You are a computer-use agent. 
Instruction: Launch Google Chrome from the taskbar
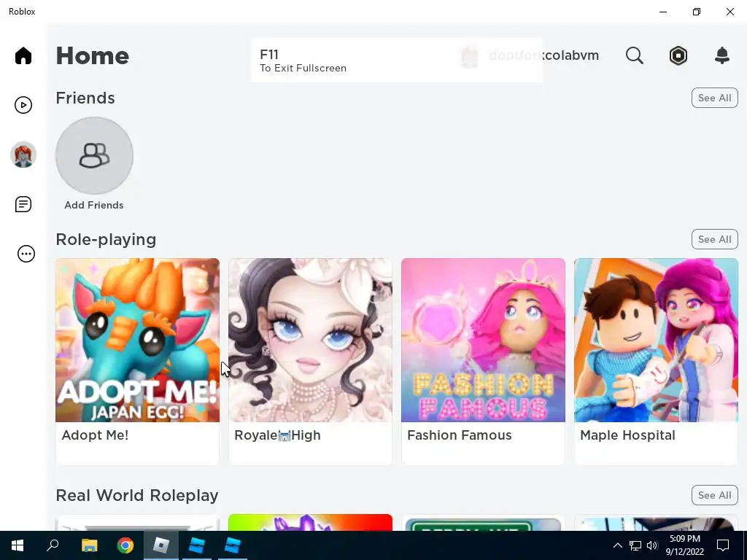point(125,545)
